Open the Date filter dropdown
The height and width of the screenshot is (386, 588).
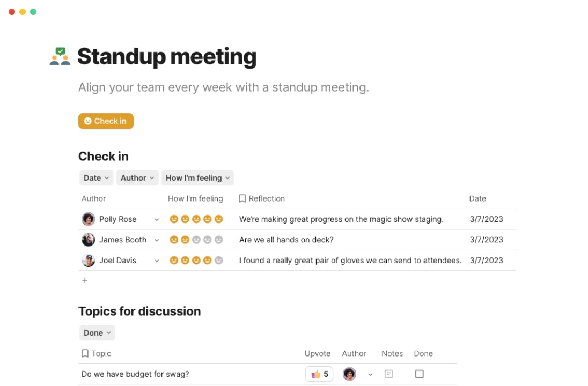(97, 178)
